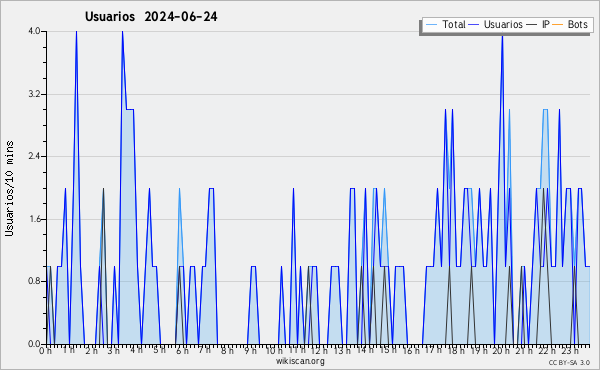
Task: Click the 8 h x-axis label
Action: pos(227,351)
